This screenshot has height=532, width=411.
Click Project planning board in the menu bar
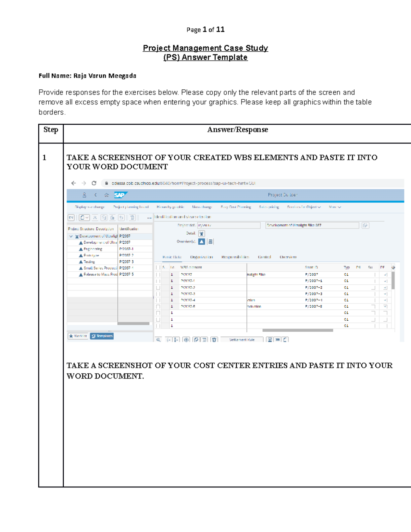(x=131, y=207)
